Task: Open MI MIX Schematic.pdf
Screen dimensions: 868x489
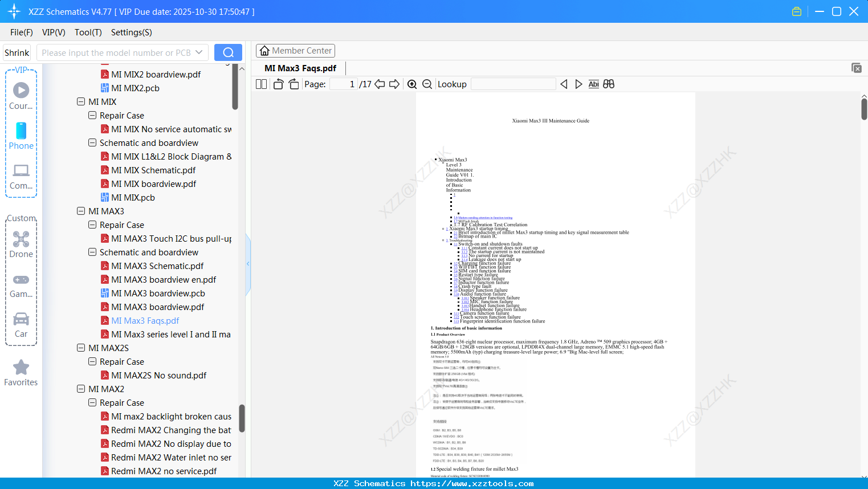Action: click(x=148, y=170)
